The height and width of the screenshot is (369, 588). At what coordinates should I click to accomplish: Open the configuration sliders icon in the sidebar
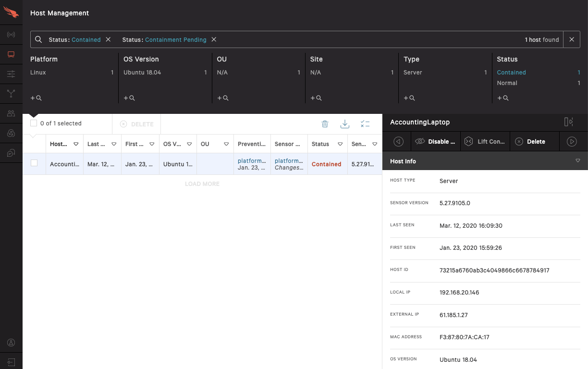(x=11, y=74)
